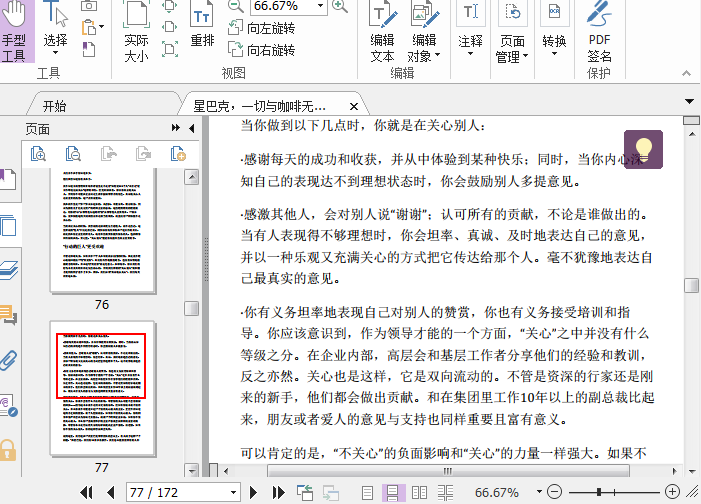Select the 星巴克 document tab
701x504 pixels.
click(259, 106)
